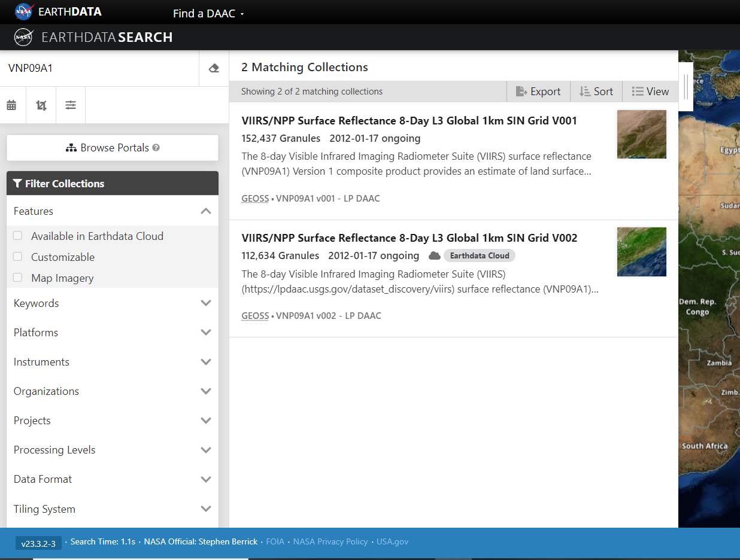This screenshot has height=560, width=740.
Task: Click the help icon next to Browse Portals
Action: tap(156, 148)
